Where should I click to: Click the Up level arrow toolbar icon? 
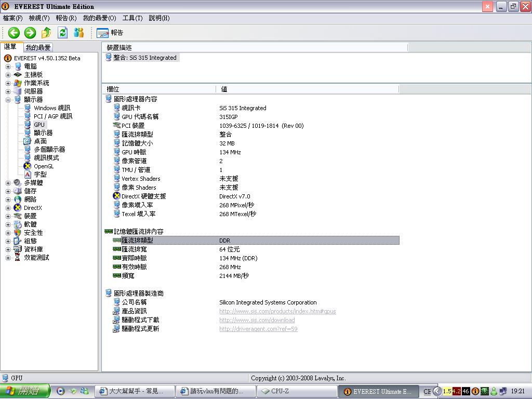tap(46, 33)
